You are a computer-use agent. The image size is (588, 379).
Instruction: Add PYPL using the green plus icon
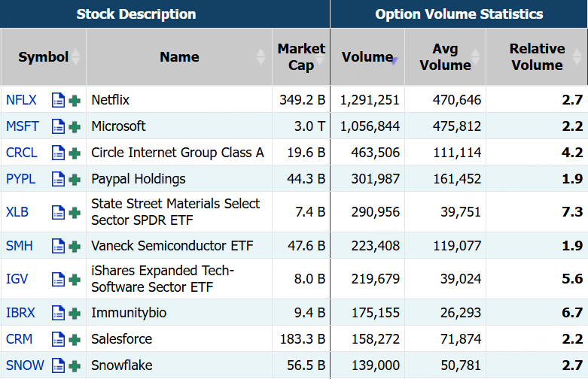point(75,179)
